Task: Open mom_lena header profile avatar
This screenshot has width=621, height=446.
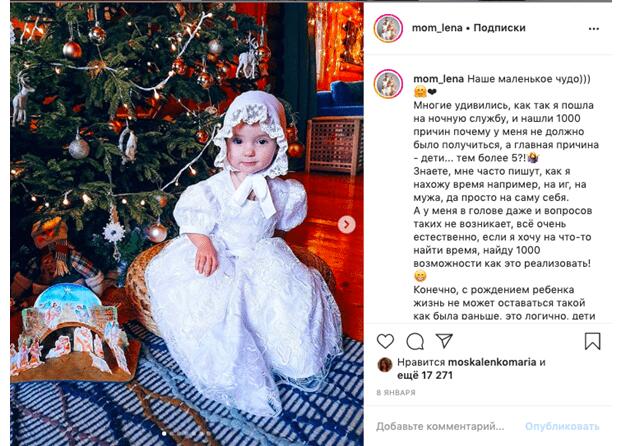Action: 388,28
